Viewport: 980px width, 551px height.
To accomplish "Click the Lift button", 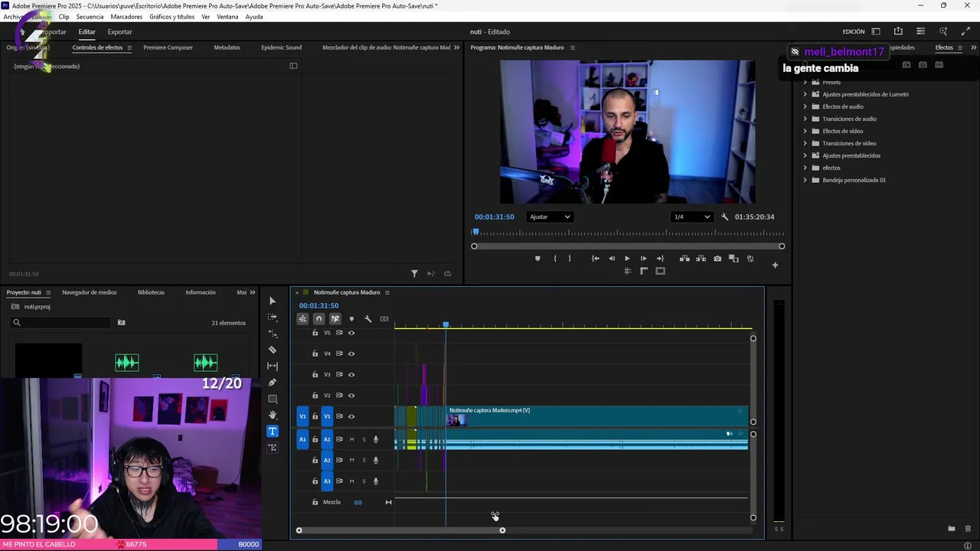I will click(x=684, y=259).
